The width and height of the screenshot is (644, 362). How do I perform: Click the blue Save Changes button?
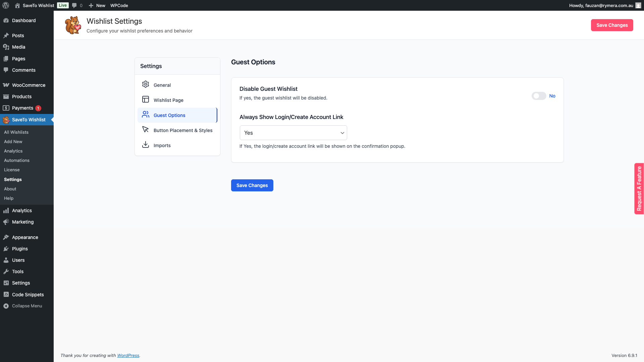(252, 185)
